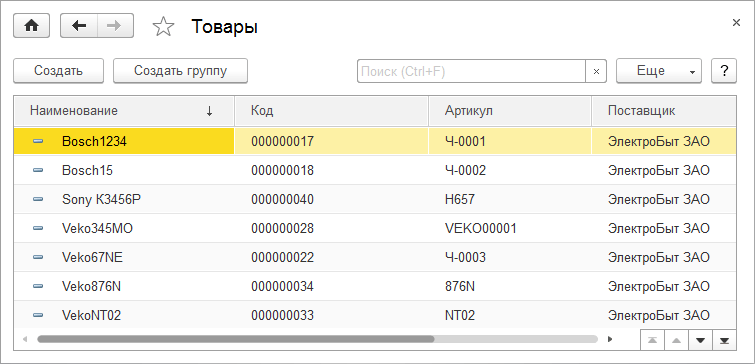Sort by the Поставщик column header
This screenshot has height=364, width=755.
(x=664, y=111)
